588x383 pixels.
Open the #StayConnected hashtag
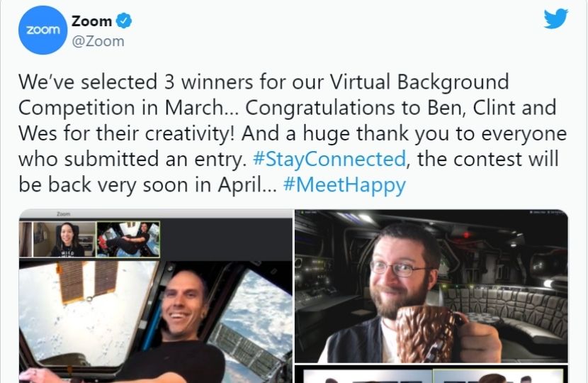coord(329,159)
